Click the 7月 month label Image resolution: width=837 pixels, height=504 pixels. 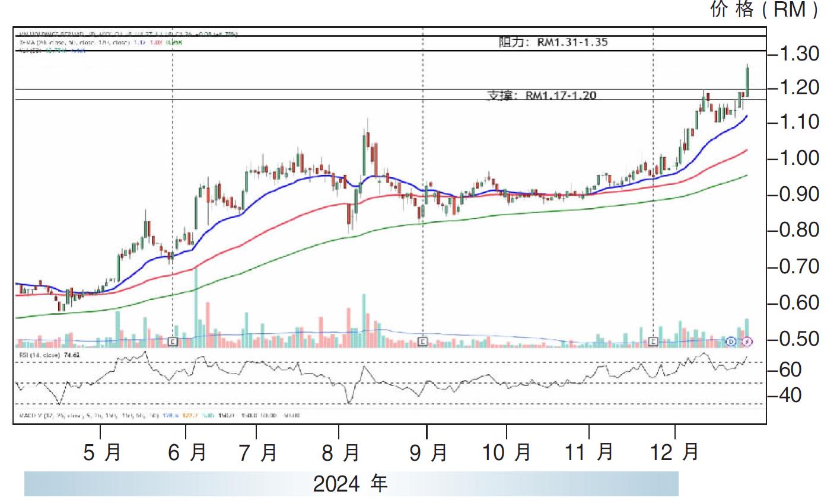coord(257,453)
